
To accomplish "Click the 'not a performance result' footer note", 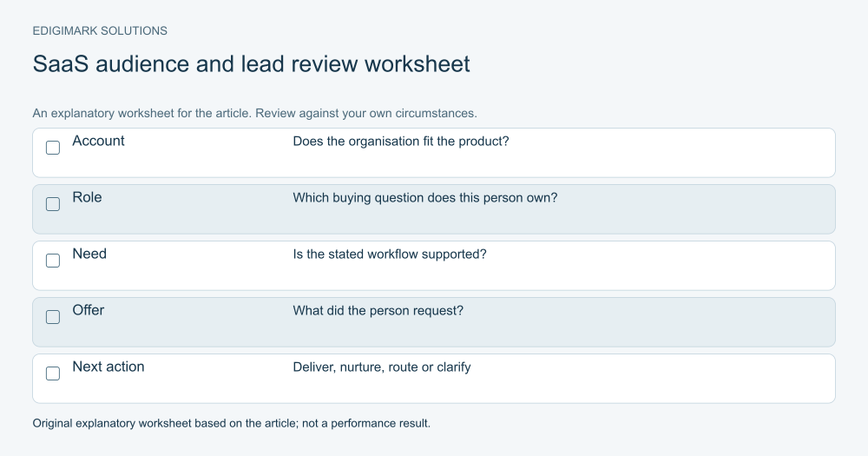I will tap(366, 423).
